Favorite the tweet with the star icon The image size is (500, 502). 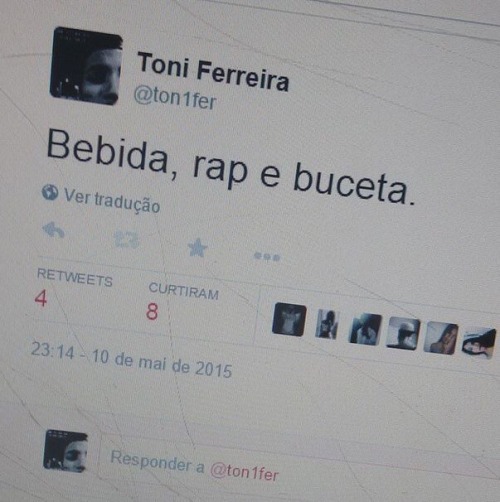point(197,247)
